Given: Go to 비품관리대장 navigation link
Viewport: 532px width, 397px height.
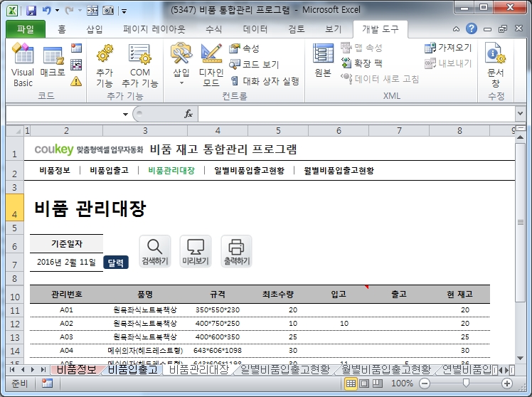Looking at the screenshot, I should pos(171,170).
